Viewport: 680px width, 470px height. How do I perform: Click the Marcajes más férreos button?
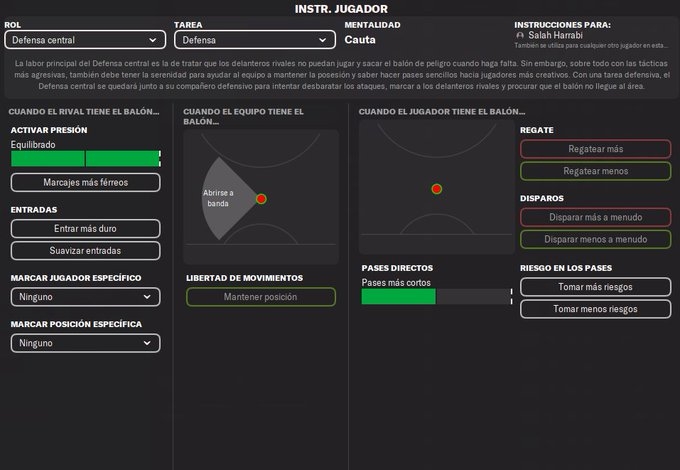coord(85,182)
